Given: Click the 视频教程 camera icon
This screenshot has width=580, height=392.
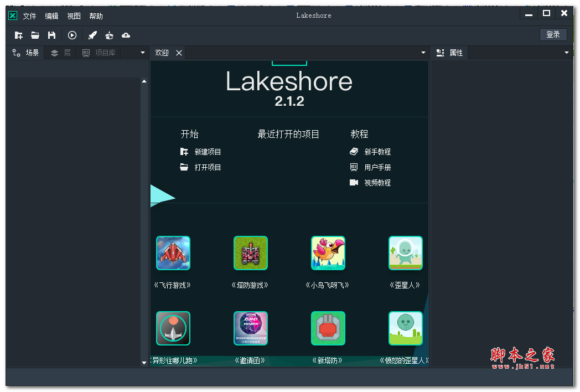Looking at the screenshot, I should [x=354, y=183].
